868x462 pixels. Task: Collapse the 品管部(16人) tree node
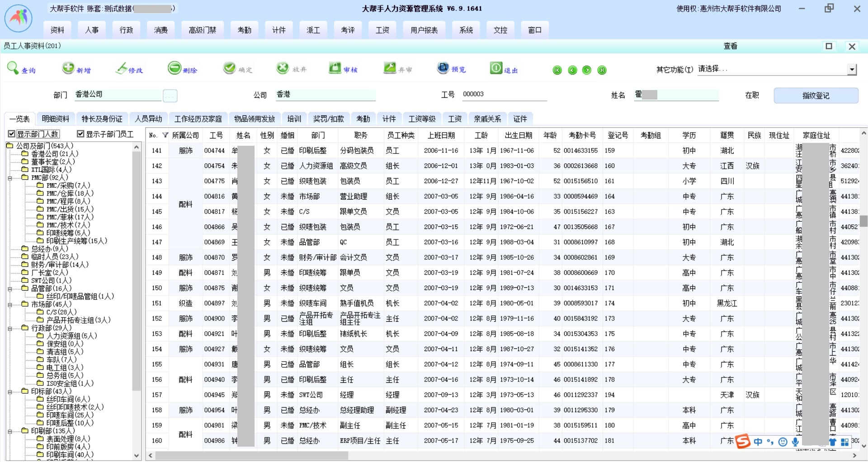click(x=10, y=289)
